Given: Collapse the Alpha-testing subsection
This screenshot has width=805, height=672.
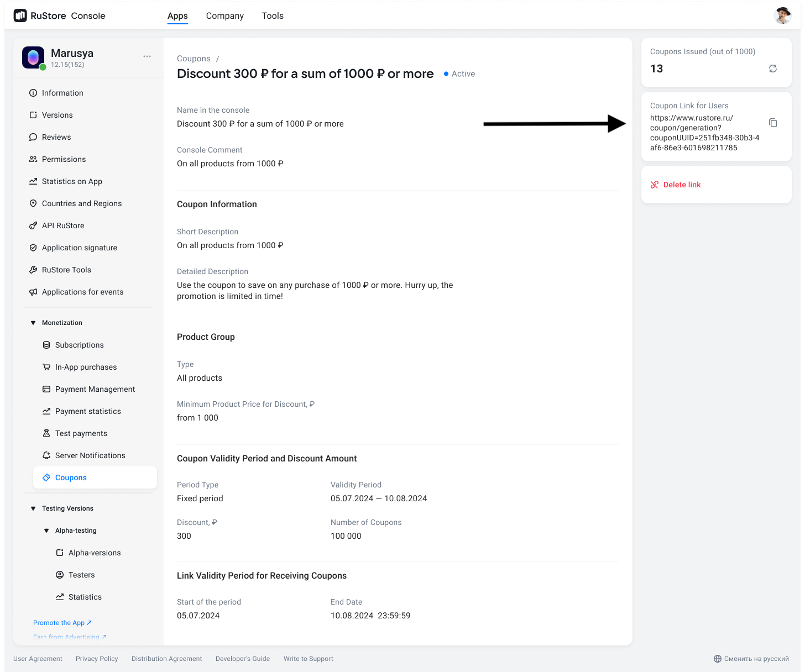Looking at the screenshot, I should click(x=46, y=531).
